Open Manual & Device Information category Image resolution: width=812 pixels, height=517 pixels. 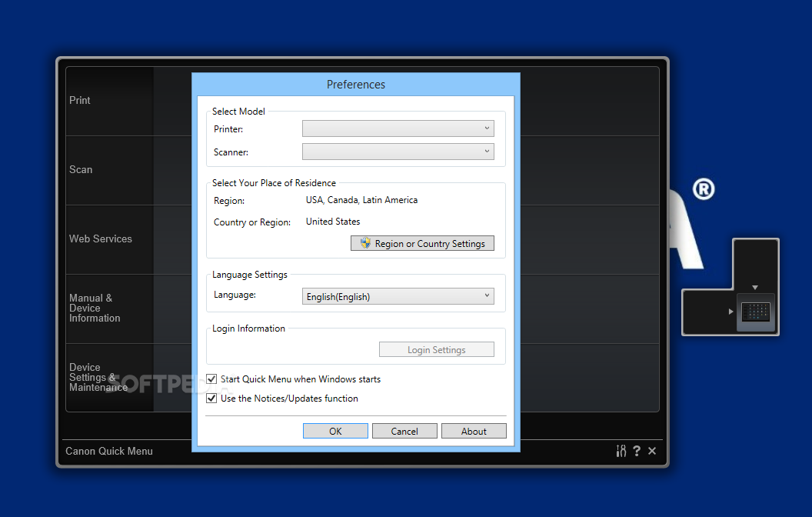[110, 309]
